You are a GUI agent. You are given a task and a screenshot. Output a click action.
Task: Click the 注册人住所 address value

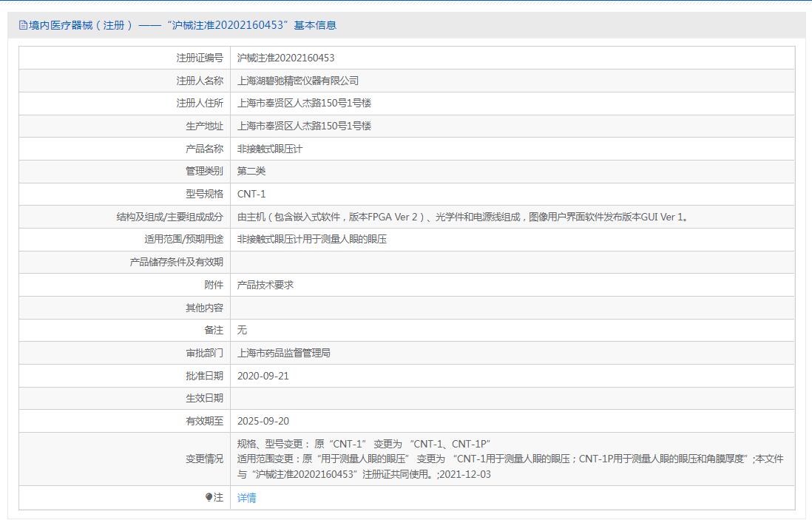(304, 103)
